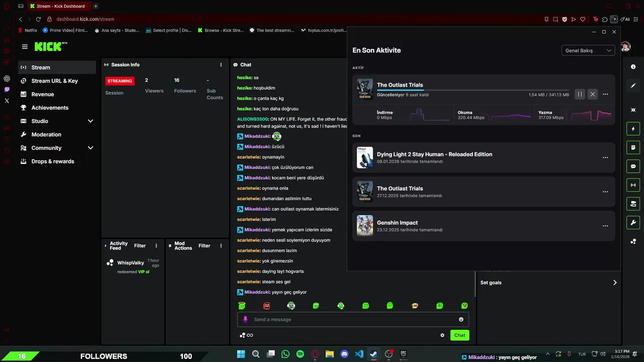Cancel The Outlast Trials update
644x362 pixels.
point(593,94)
